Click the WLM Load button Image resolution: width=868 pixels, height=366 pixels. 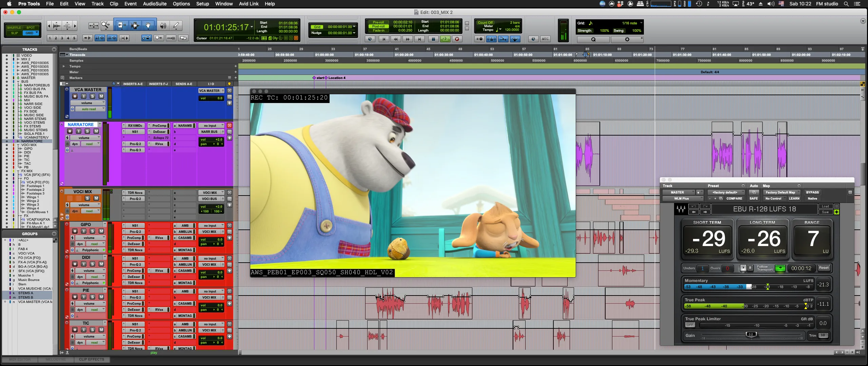825,206
